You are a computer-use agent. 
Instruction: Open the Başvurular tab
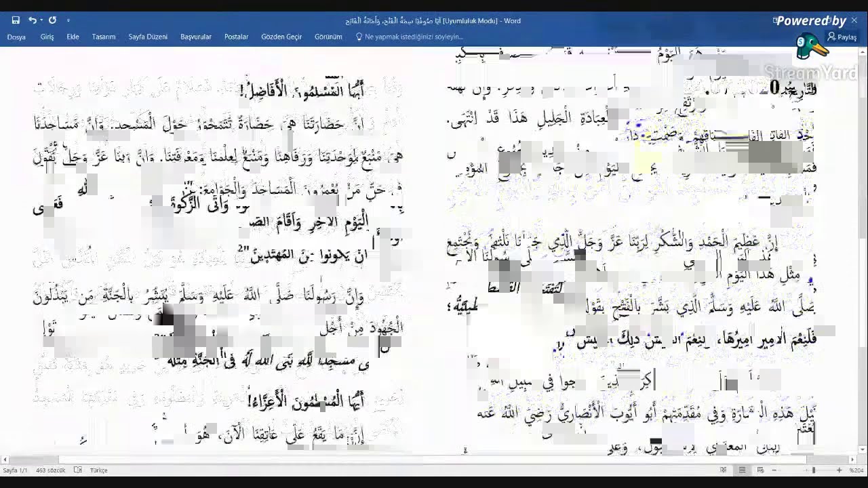[196, 37]
